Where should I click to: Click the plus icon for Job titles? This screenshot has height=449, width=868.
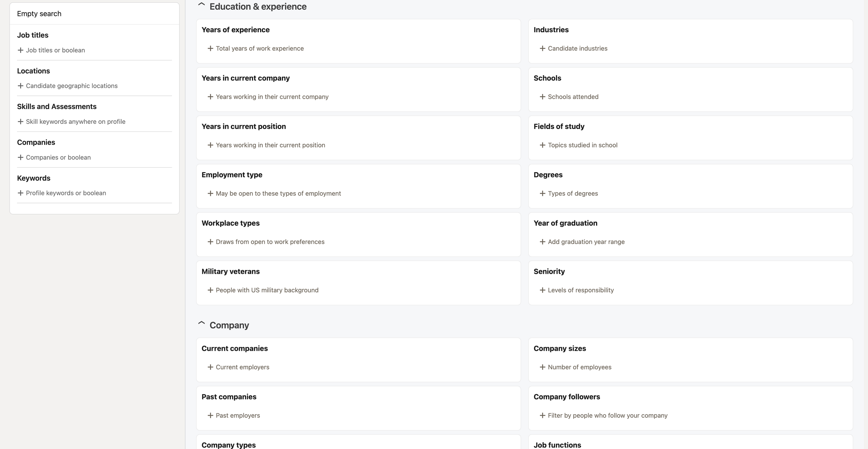click(20, 50)
